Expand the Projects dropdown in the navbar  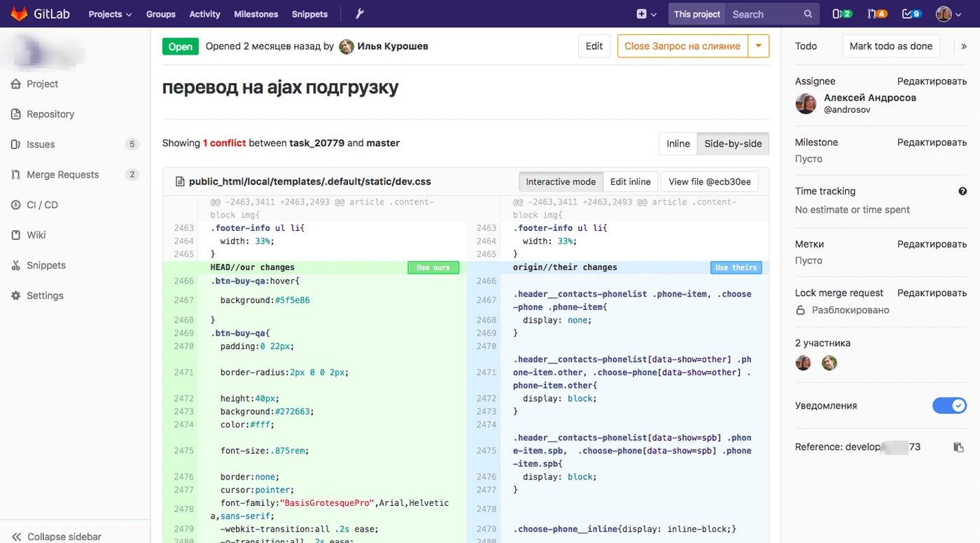tap(110, 14)
